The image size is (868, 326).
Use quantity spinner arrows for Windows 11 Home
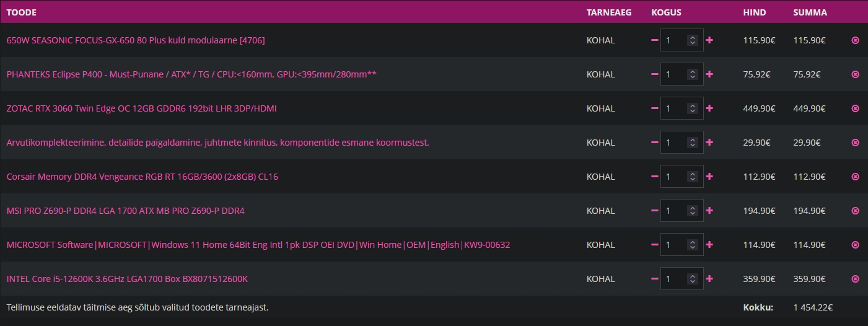[693, 245]
